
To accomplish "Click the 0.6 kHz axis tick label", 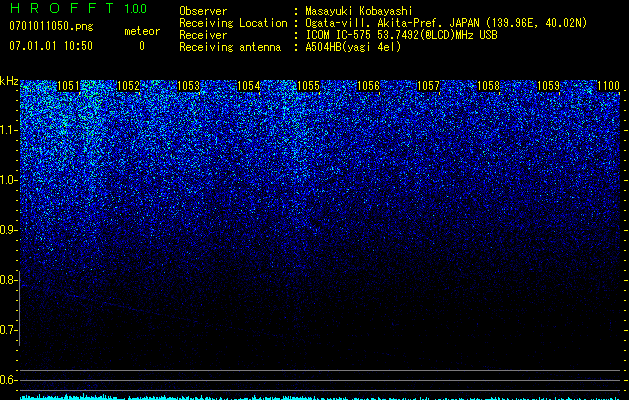I will [x=7, y=380].
